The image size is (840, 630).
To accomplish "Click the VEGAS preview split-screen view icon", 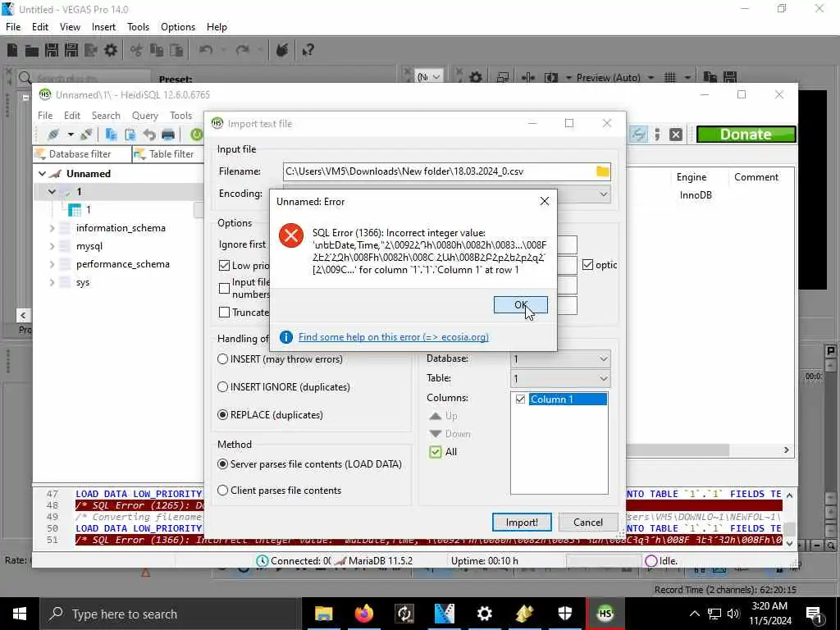I will coord(550,78).
